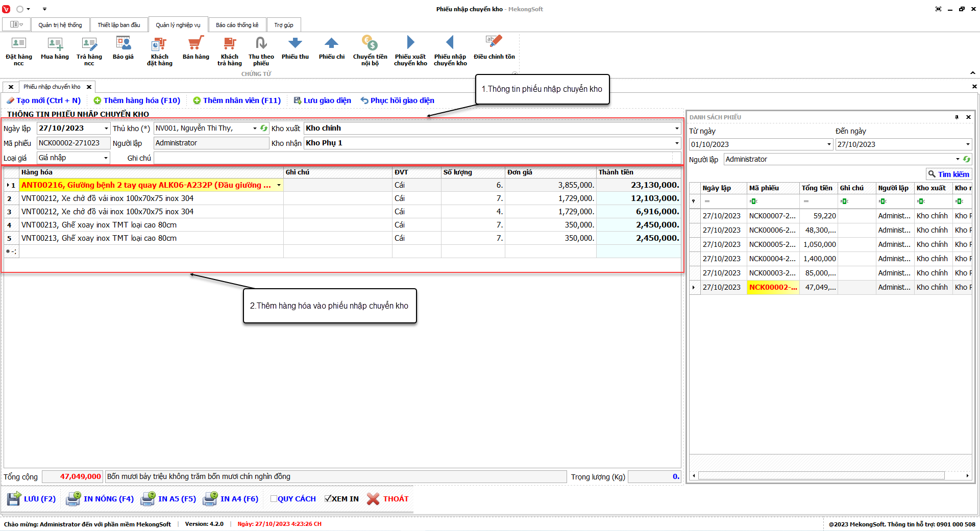This screenshot has width=980, height=531.
Task: Refresh the Thủ kho employee list
Action: [x=264, y=129]
